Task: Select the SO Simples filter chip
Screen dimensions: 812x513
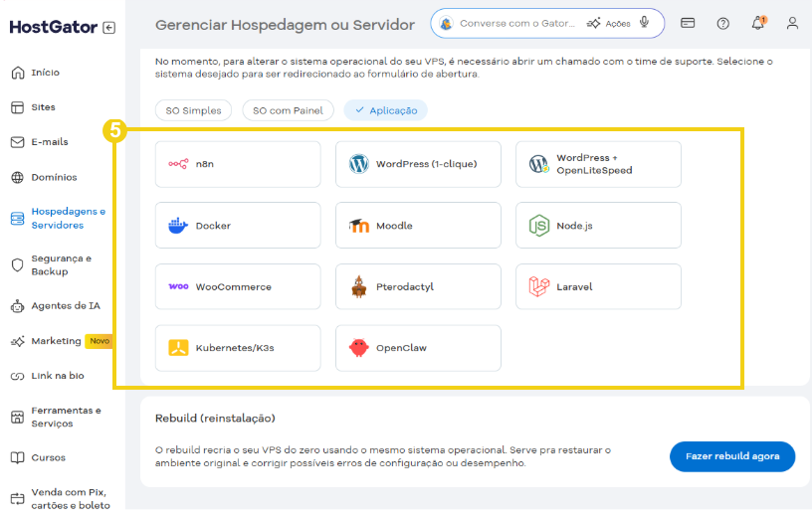Action: pyautogui.click(x=193, y=110)
